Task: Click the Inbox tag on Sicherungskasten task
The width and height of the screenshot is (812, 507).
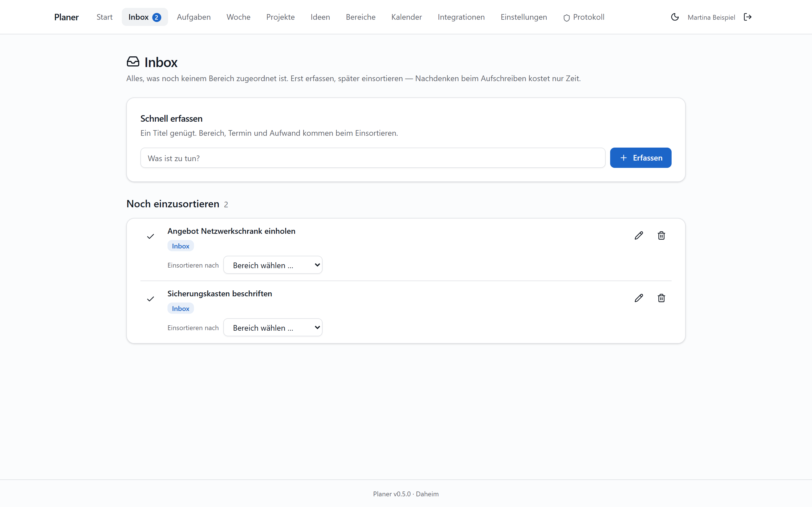Action: [x=180, y=308]
